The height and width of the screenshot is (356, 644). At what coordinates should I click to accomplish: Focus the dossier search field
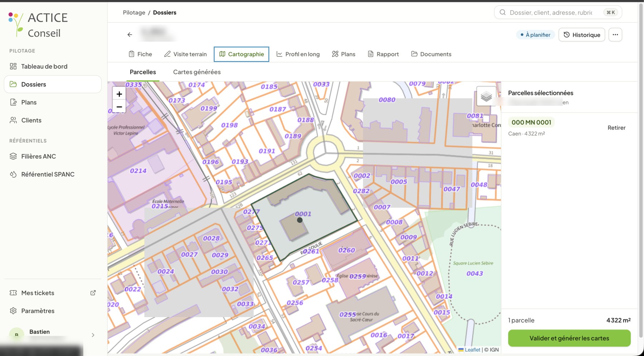(x=558, y=13)
